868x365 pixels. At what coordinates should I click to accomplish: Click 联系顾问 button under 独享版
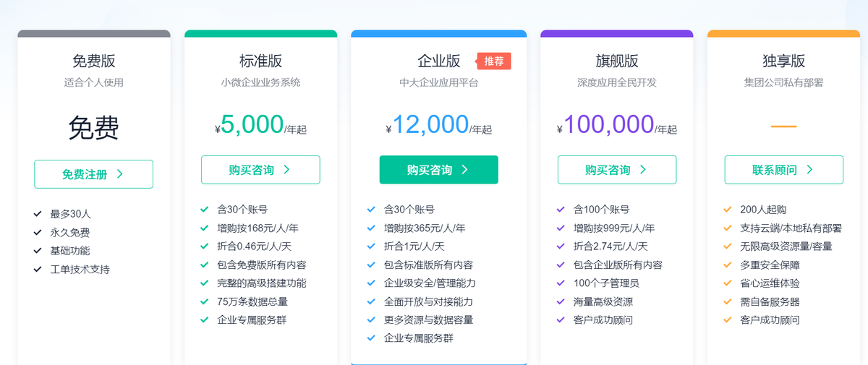(x=783, y=170)
